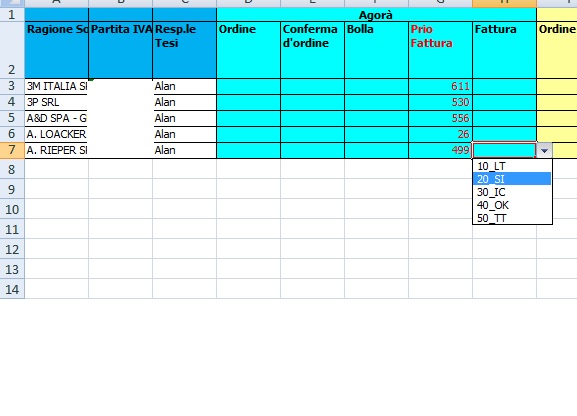The image size is (577, 416).
Task: Click the Partita IVA cell for 3M ITALIA
Action: point(121,86)
